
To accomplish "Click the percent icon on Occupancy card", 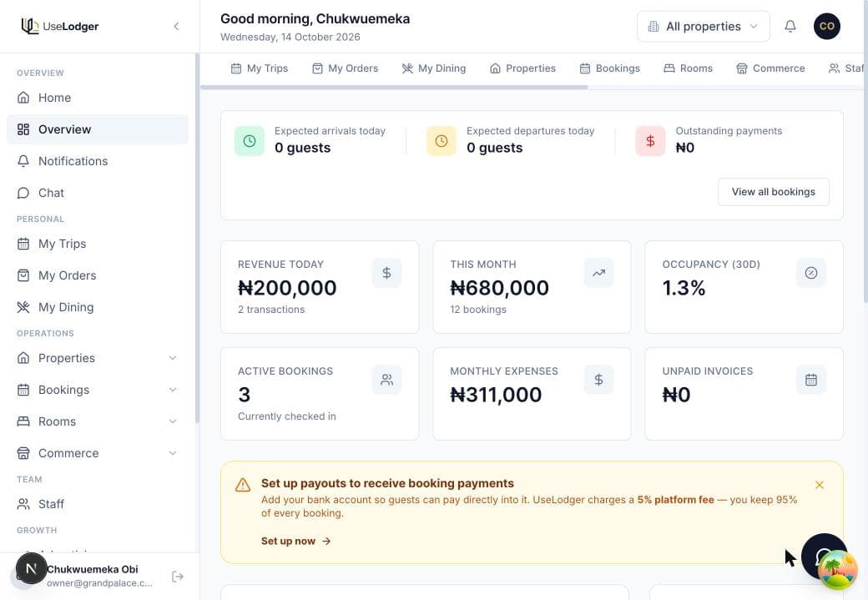I will [x=811, y=272].
